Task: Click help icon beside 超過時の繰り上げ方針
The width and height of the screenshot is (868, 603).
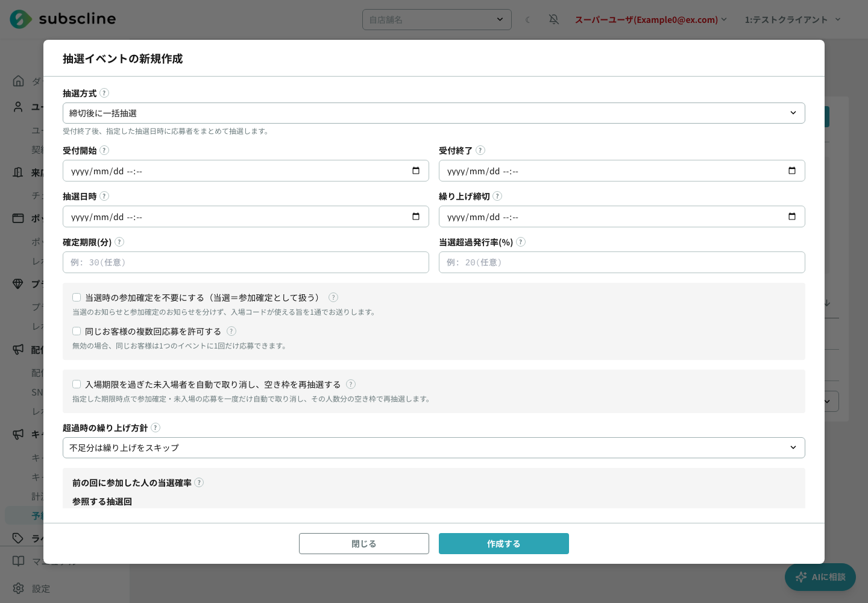Action: click(156, 428)
